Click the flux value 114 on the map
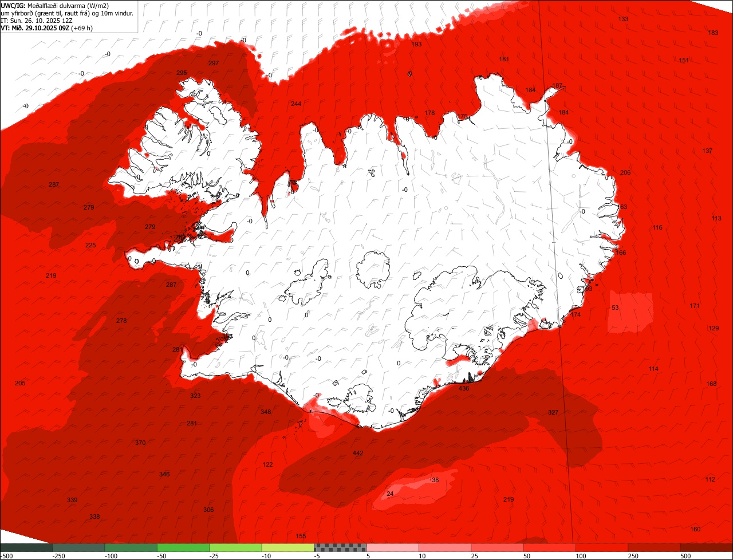Viewport: 733px width, 560px height. click(653, 369)
